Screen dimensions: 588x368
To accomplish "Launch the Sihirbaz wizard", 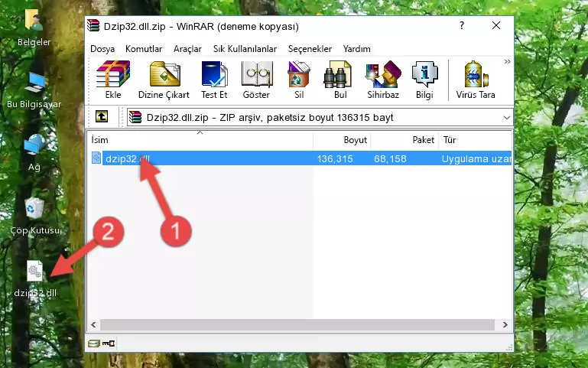I will coord(383,80).
